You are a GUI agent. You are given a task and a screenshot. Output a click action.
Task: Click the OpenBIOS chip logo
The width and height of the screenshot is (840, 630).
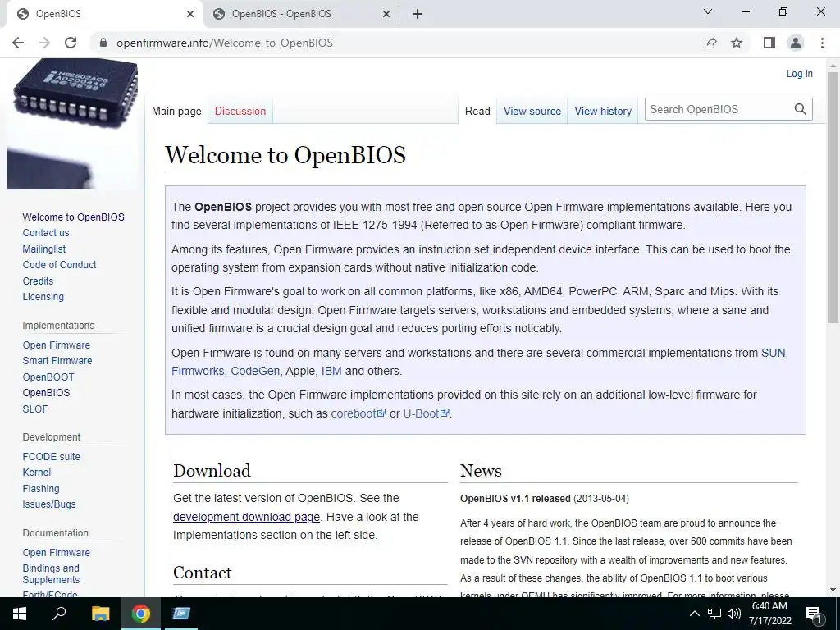[72, 124]
